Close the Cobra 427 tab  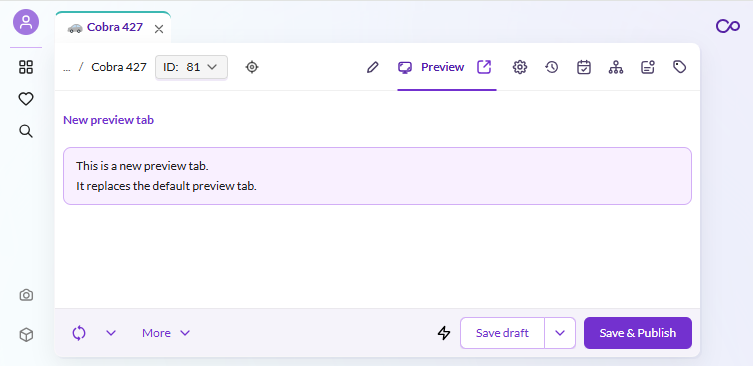pyautogui.click(x=159, y=29)
